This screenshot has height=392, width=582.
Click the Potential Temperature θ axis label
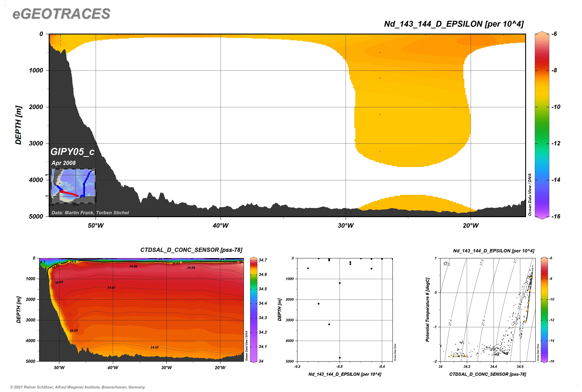(427, 309)
